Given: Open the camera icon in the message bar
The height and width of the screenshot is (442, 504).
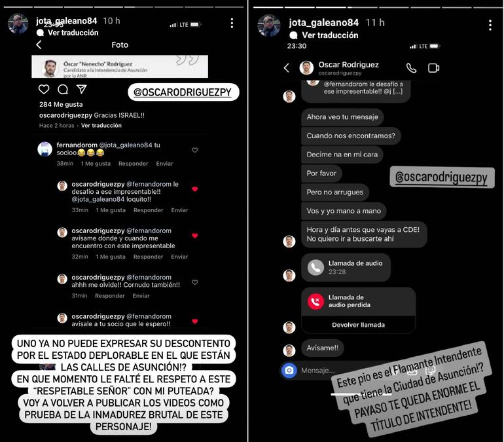Looking at the screenshot, I should coord(289,370).
